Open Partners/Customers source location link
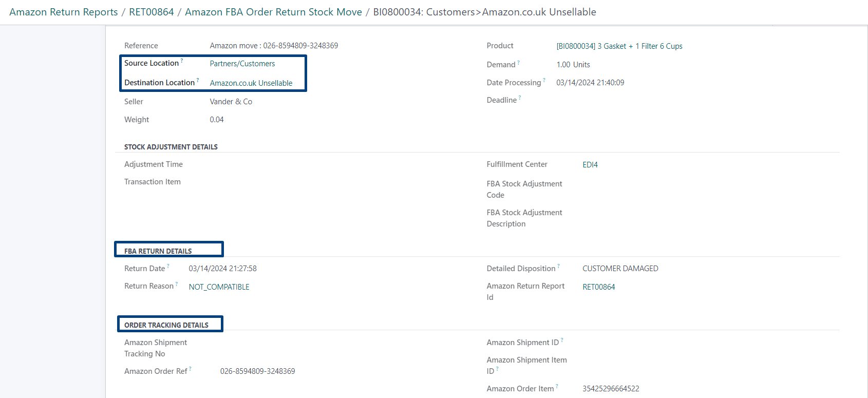Viewport: 868px width, 398px height. point(242,64)
